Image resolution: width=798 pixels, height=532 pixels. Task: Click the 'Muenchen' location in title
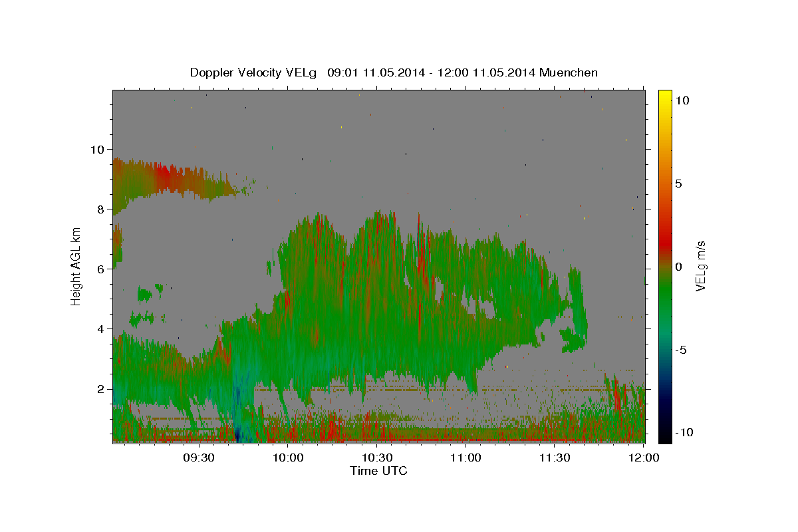[569, 72]
